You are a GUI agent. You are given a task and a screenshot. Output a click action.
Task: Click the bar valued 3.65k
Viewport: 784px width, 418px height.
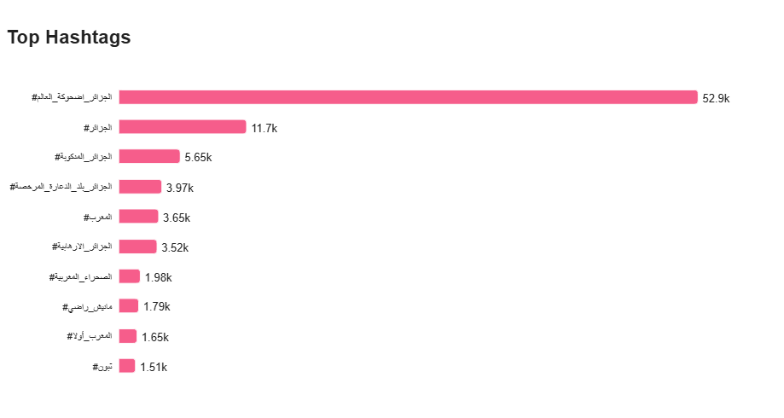pyautogui.click(x=138, y=216)
